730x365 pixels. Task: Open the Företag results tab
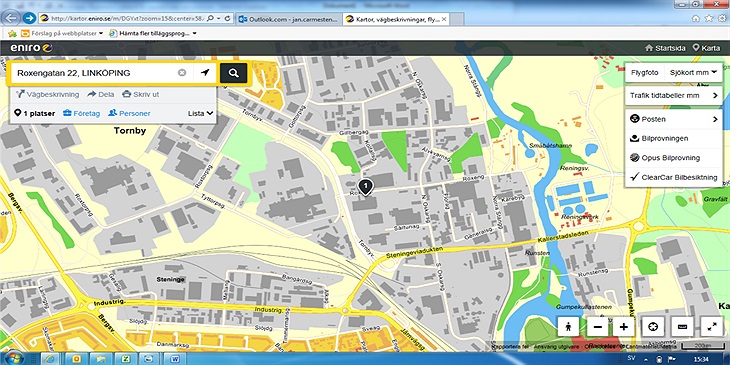(81, 113)
